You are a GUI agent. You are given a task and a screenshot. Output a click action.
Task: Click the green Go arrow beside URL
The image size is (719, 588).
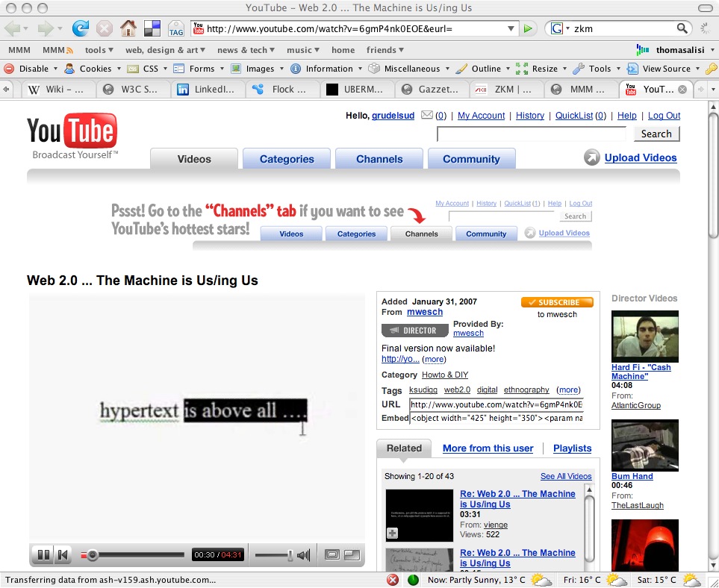pos(529,28)
